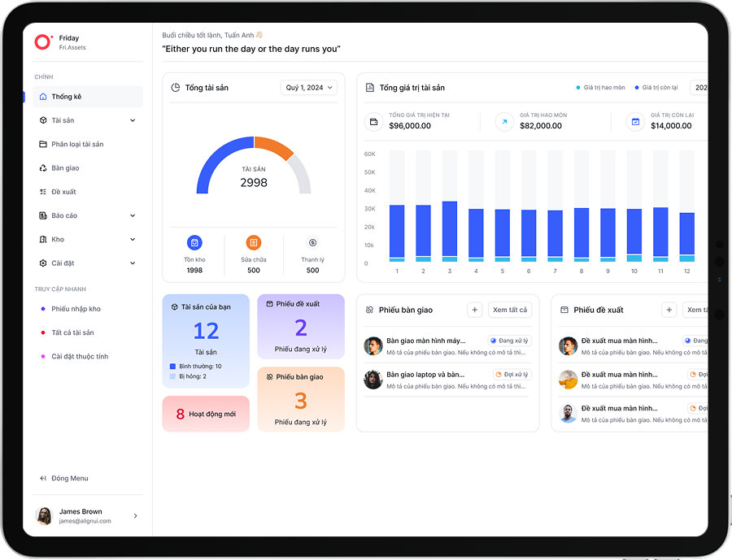Click the Đang xử lý status badge

509,341
